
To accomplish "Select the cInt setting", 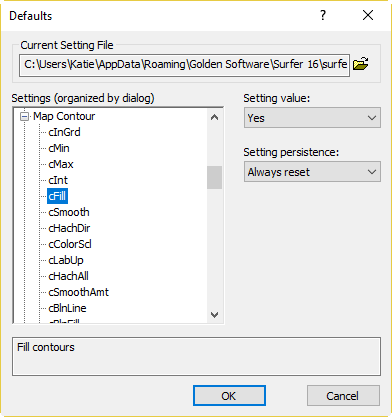I will click(58, 180).
